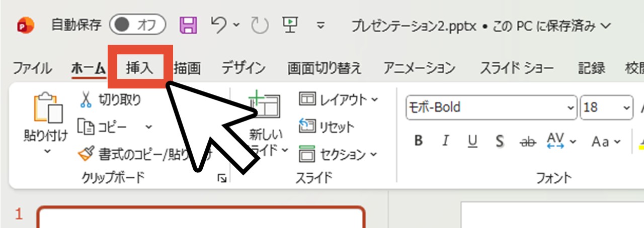Toggle the AutoSave (自動保存) switch

click(138, 25)
